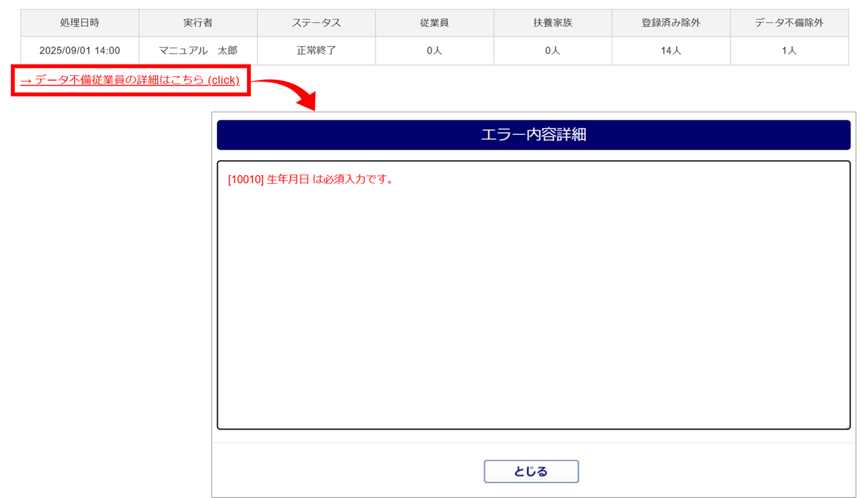The width and height of the screenshot is (868, 498).
Task: Select the 扶養家族 column header
Action: [x=553, y=23]
